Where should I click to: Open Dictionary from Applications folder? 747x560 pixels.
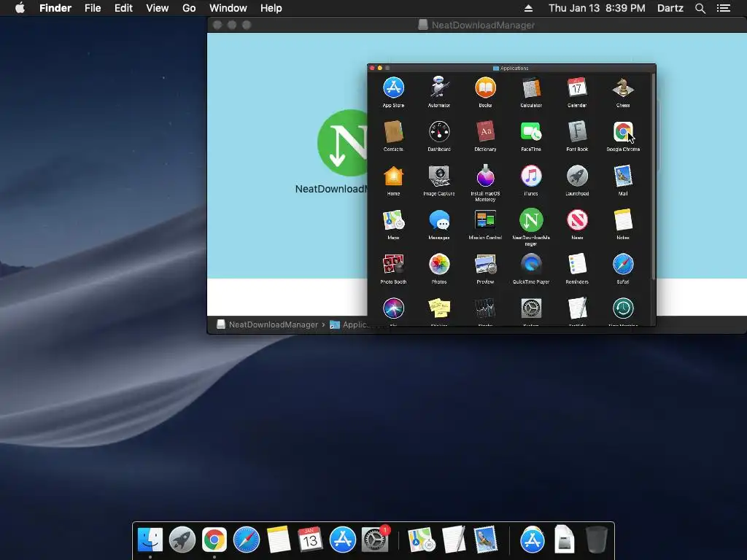[485, 132]
